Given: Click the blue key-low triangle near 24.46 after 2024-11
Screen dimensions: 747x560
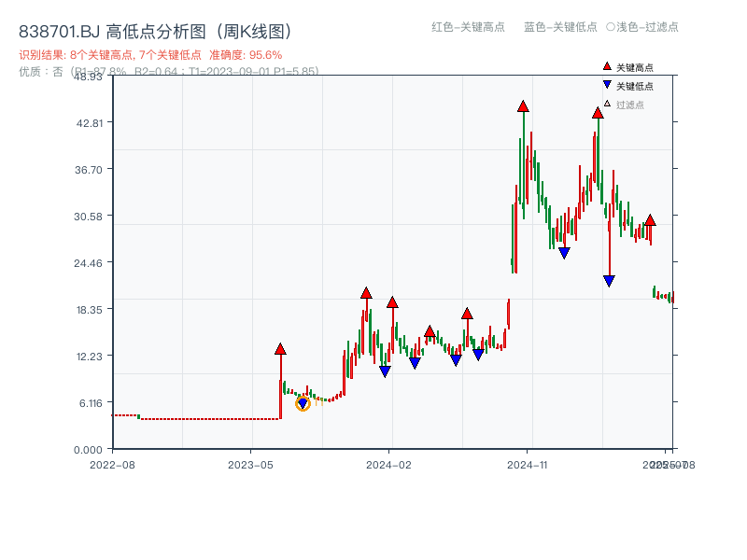Looking at the screenshot, I should (564, 253).
